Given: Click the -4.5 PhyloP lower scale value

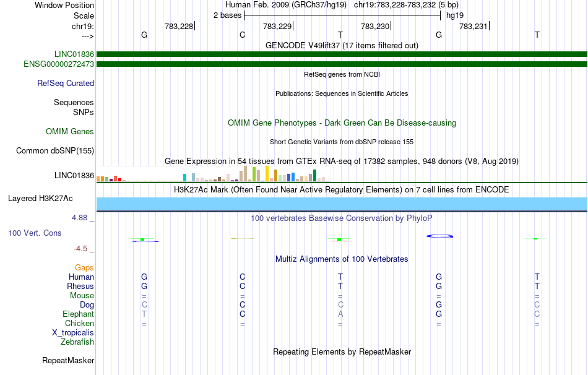Looking at the screenshot, I should point(80,249).
